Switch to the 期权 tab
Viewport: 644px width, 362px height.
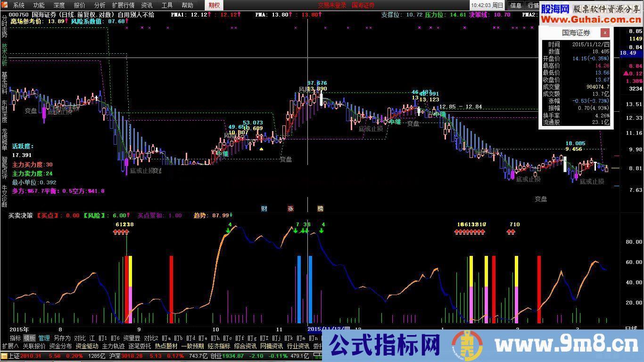click(x=213, y=5)
